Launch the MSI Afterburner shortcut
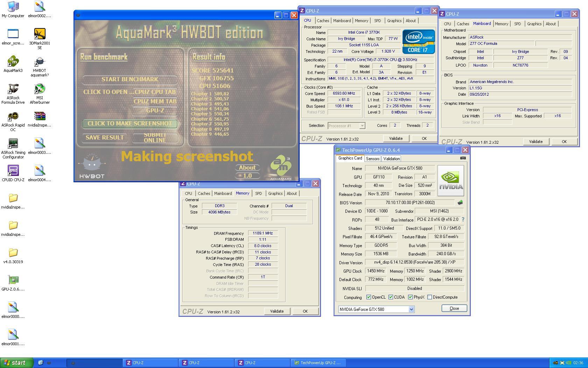This screenshot has width=588, height=368. 40,94
